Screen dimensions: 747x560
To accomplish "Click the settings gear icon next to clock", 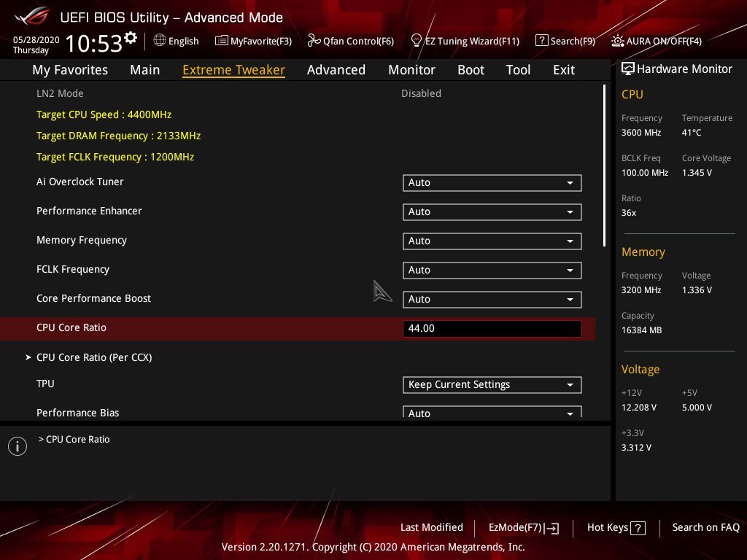I will tap(131, 37).
